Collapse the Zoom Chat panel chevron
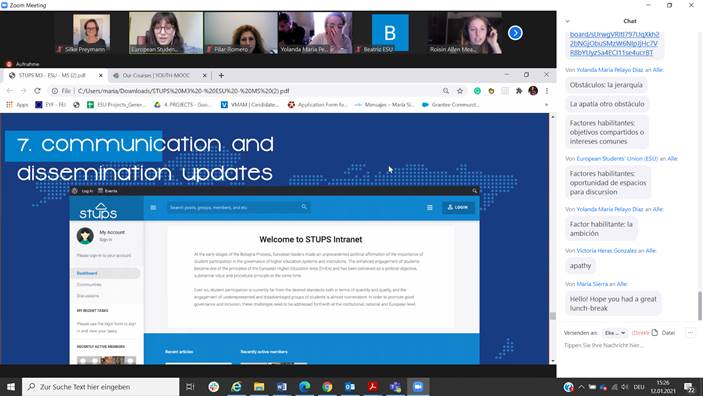Image resolution: width=703 pixels, height=396 pixels. click(567, 21)
